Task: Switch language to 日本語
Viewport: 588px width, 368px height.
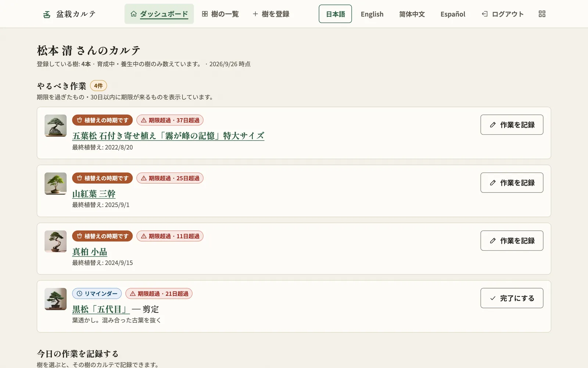Action: 335,14
